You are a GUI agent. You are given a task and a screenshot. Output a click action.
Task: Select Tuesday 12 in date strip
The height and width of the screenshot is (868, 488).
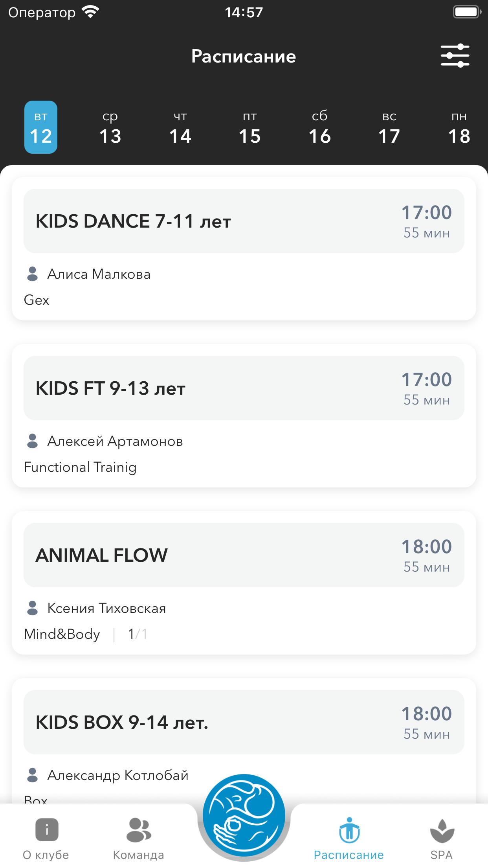(x=41, y=127)
